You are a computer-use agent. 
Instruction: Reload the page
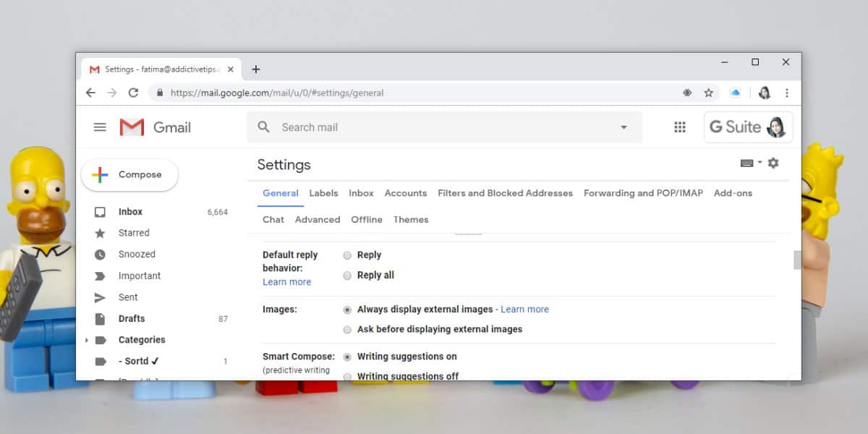click(x=133, y=93)
